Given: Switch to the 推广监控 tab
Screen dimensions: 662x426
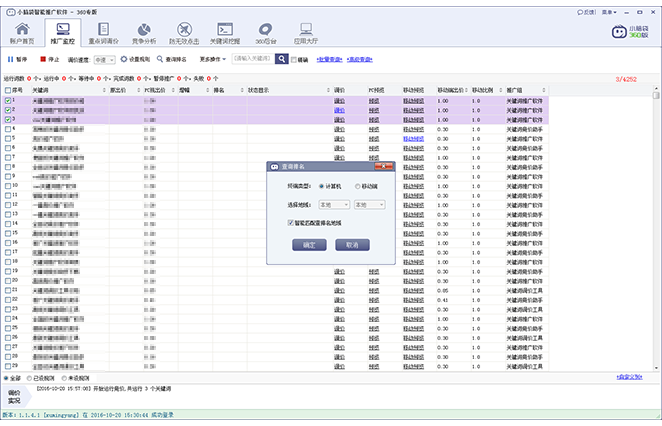Looking at the screenshot, I should coord(63,32).
